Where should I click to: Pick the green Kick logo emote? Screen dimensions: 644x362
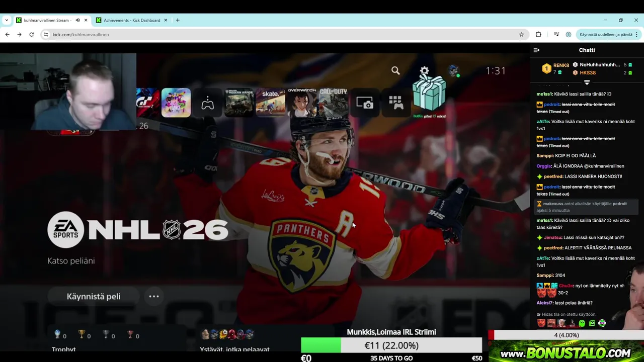(x=592, y=323)
